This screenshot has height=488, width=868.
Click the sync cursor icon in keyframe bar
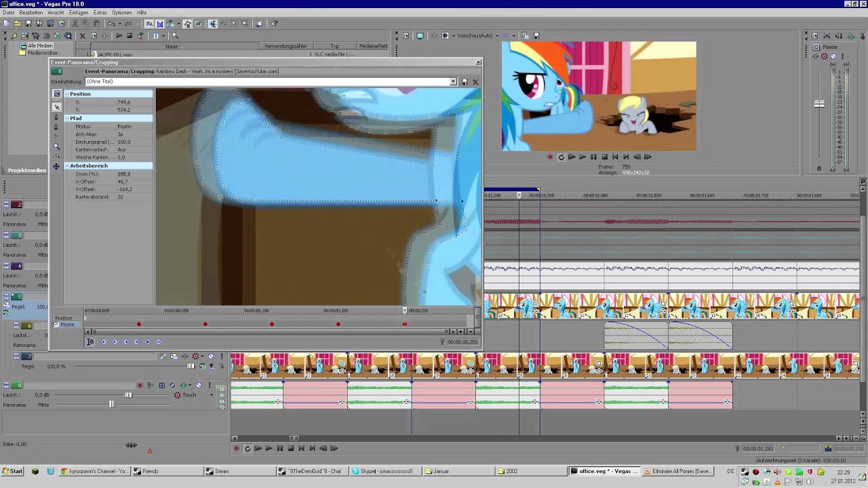pyautogui.click(x=90, y=342)
